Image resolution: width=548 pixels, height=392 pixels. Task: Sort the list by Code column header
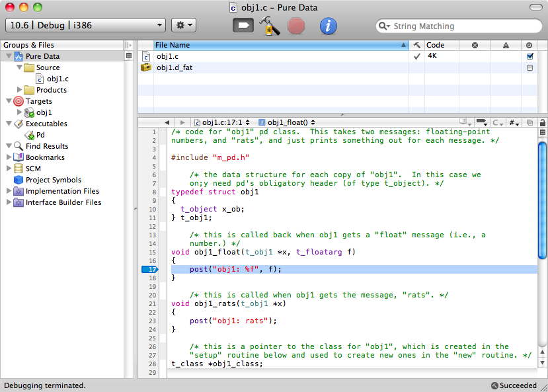pos(442,45)
